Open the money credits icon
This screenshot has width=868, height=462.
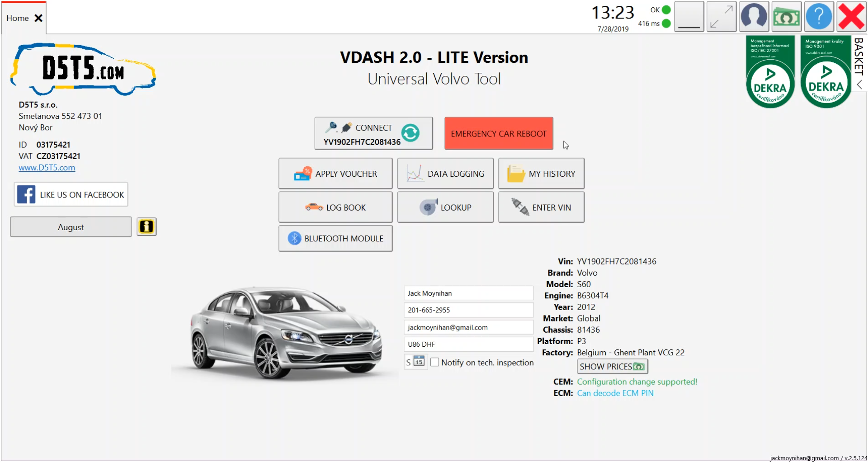tap(786, 17)
